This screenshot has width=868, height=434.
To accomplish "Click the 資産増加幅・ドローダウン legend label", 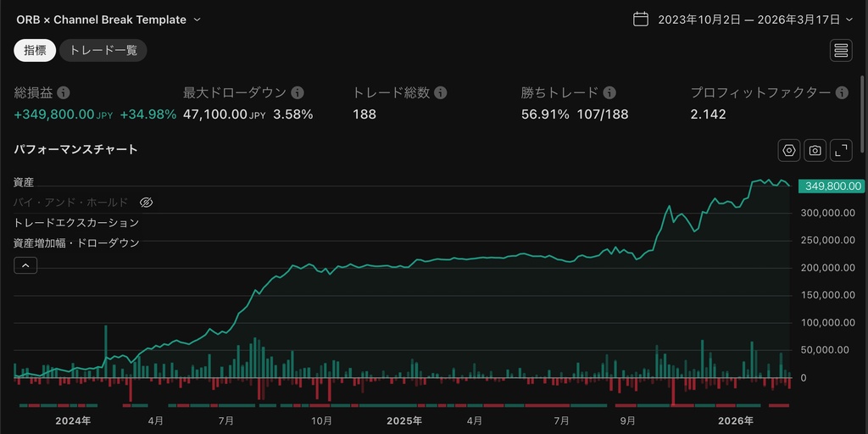I will click(x=76, y=243).
